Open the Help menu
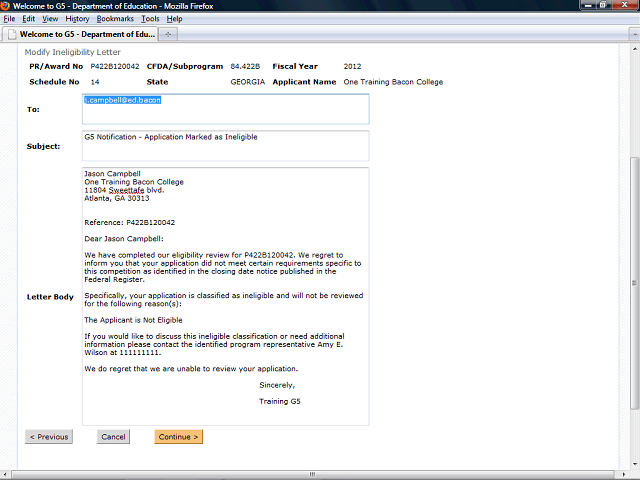 pos(174,19)
